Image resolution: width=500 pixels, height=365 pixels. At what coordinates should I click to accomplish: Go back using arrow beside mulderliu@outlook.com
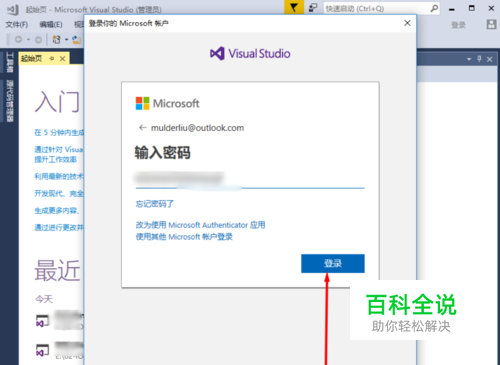(143, 128)
